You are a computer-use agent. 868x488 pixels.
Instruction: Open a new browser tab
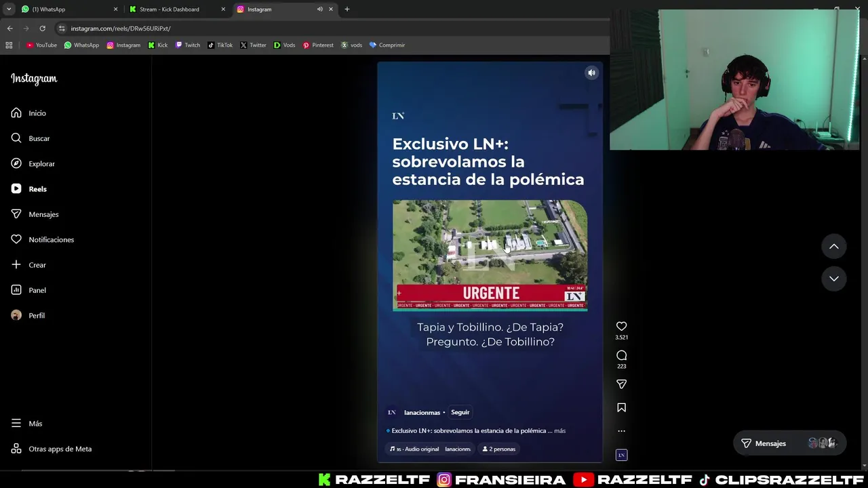(x=347, y=9)
